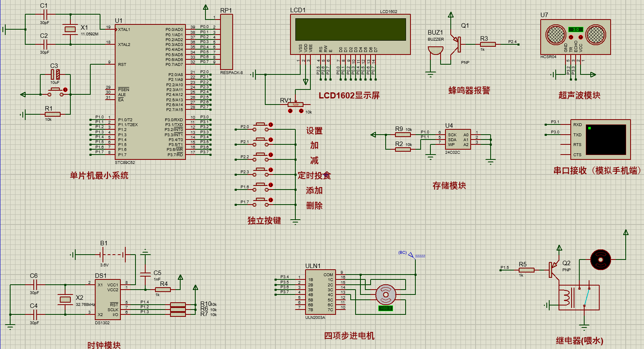Click the P1.5 net label near R5
This screenshot has height=349, width=644.
click(x=504, y=267)
